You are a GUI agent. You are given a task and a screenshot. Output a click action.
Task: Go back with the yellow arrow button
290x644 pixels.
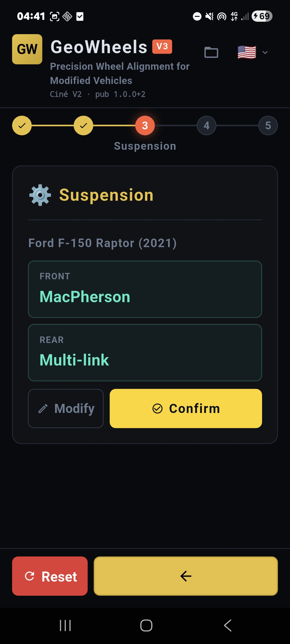(x=186, y=576)
